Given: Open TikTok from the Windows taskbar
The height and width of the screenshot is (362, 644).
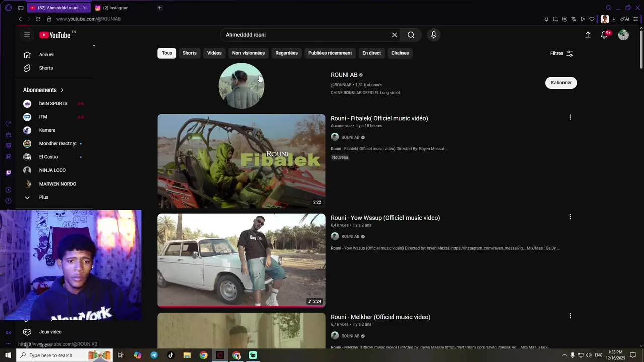Looking at the screenshot, I should 171,355.
